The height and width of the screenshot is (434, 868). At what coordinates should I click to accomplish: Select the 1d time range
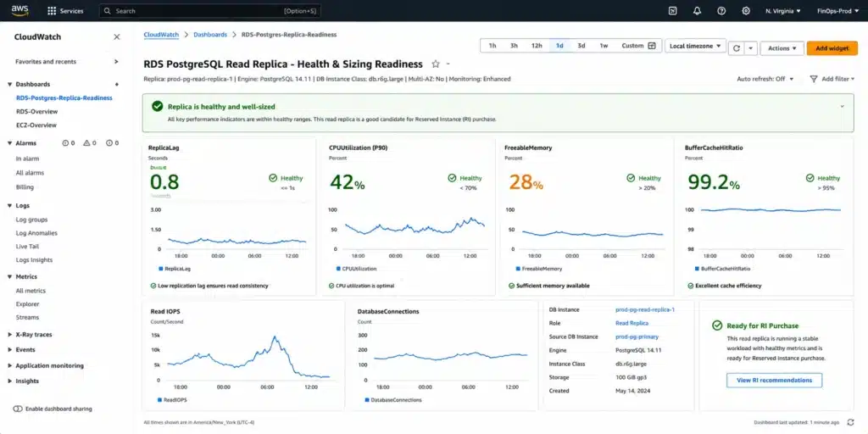(x=559, y=46)
